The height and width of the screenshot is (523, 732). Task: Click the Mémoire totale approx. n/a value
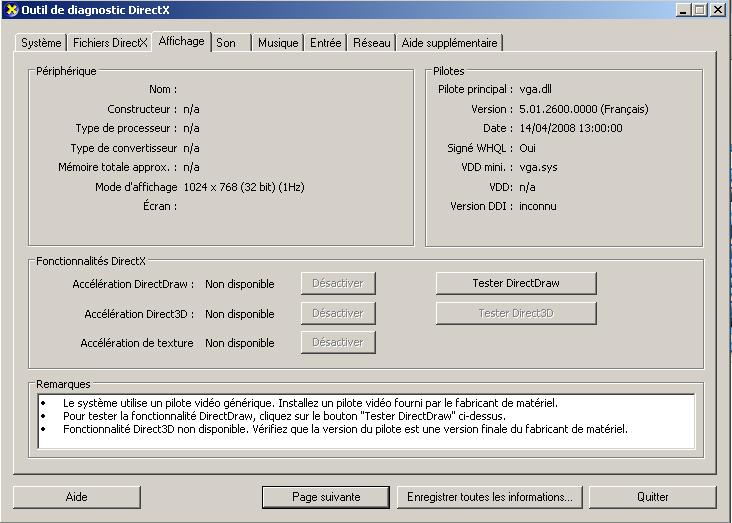pos(191,167)
